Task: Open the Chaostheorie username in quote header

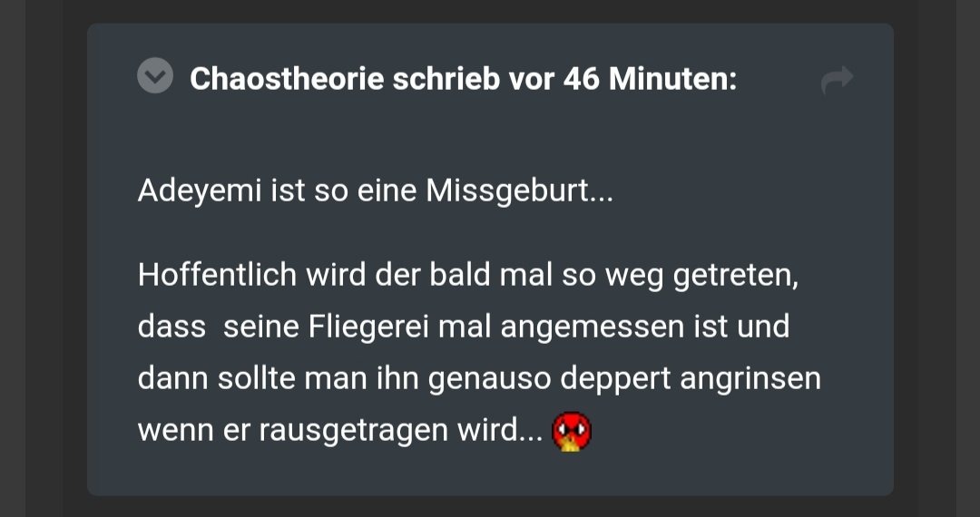Action: (287, 79)
